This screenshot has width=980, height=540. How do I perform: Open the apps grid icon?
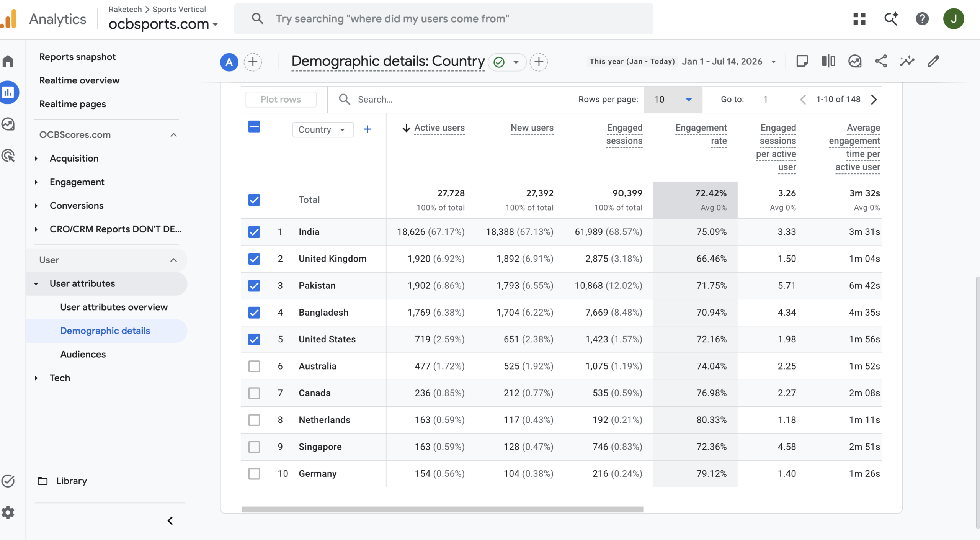[859, 19]
